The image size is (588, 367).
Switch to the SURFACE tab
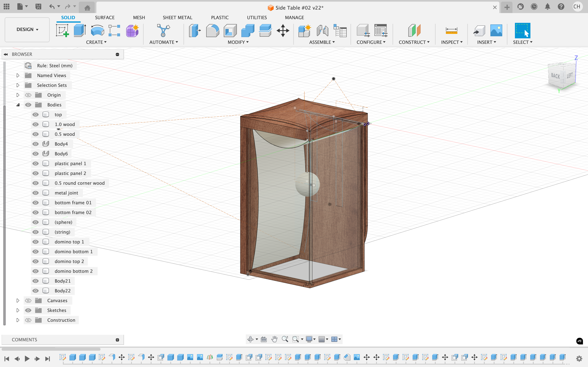pyautogui.click(x=105, y=18)
